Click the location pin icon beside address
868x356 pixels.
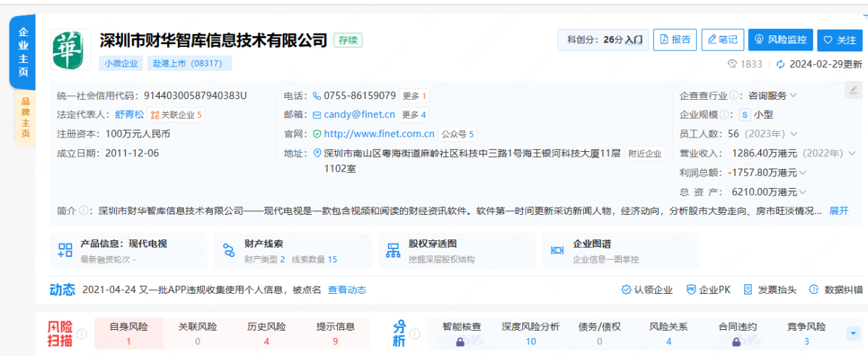coord(318,153)
